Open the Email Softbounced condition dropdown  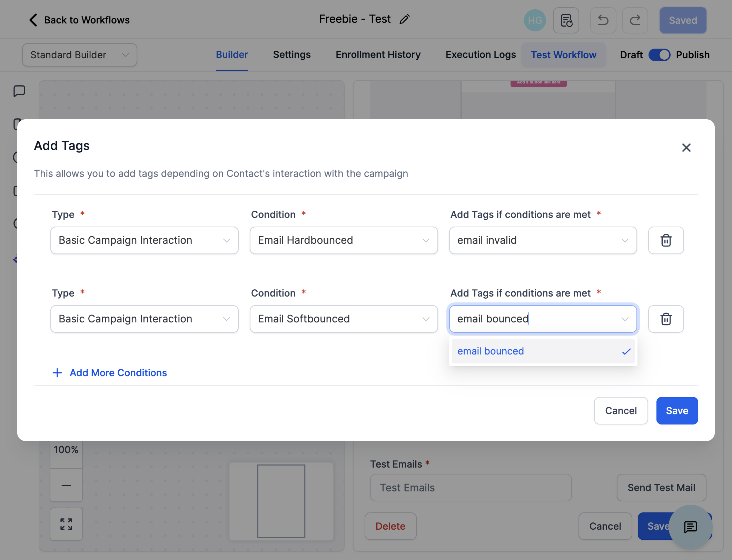click(x=344, y=319)
